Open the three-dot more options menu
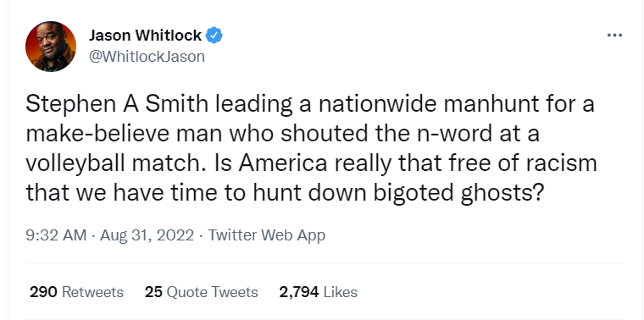644x320 pixels. pyautogui.click(x=614, y=36)
